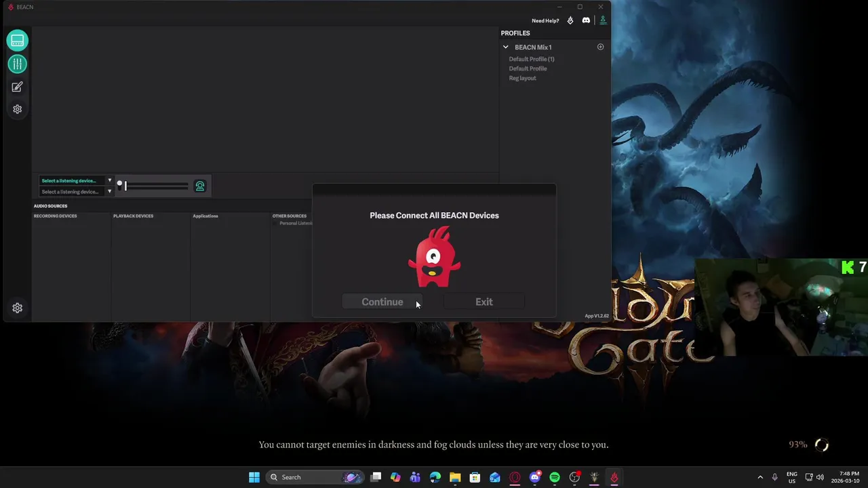
Task: Select the Default Profile (1) entry
Action: point(532,59)
